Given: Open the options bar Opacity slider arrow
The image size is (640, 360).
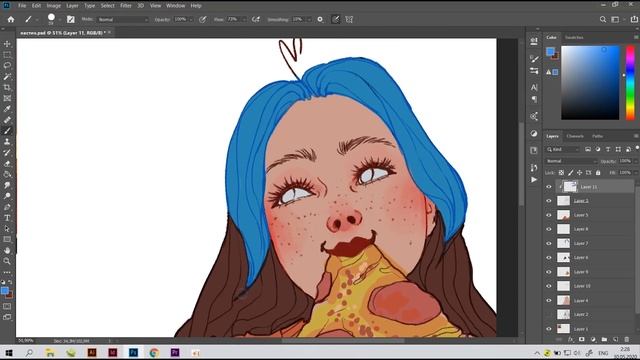Looking at the screenshot, I should 191,20.
